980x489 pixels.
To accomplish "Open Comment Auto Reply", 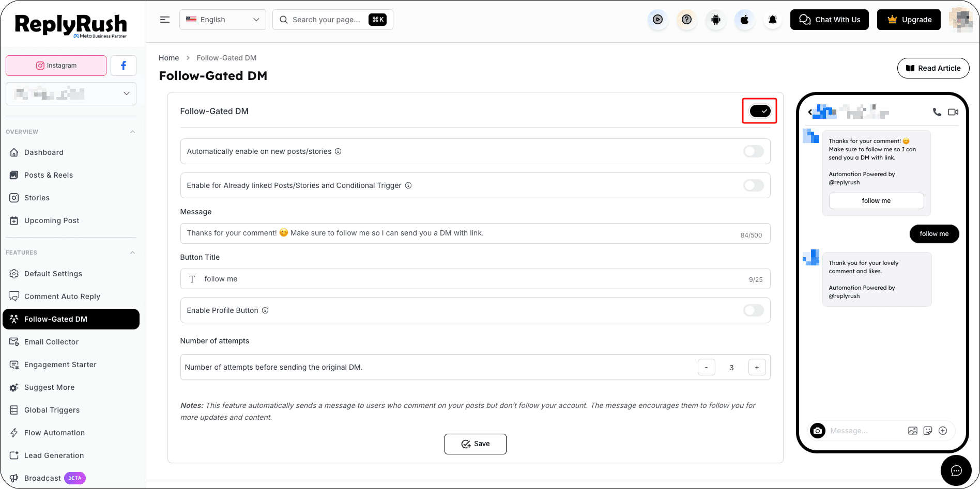I will 71,296.
